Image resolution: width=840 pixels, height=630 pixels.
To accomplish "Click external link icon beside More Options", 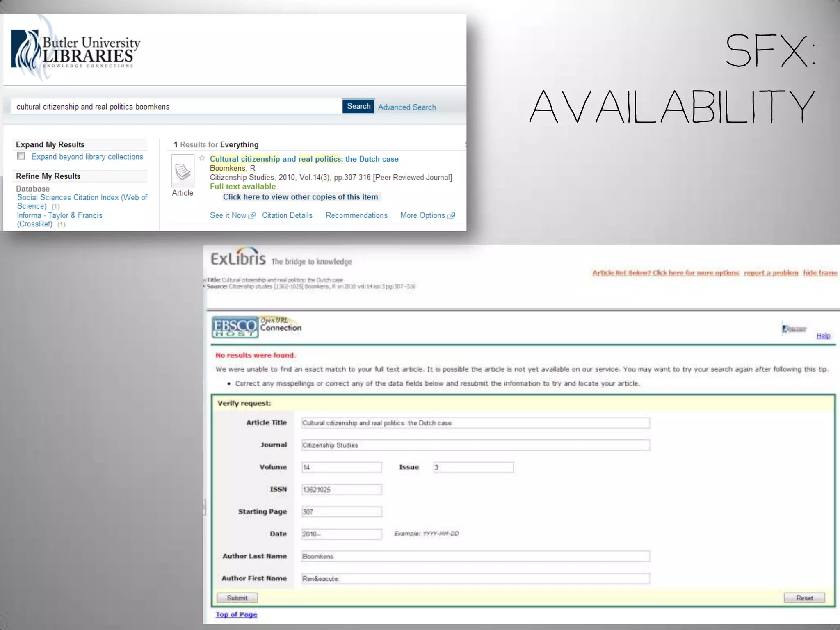I will pos(451,216).
